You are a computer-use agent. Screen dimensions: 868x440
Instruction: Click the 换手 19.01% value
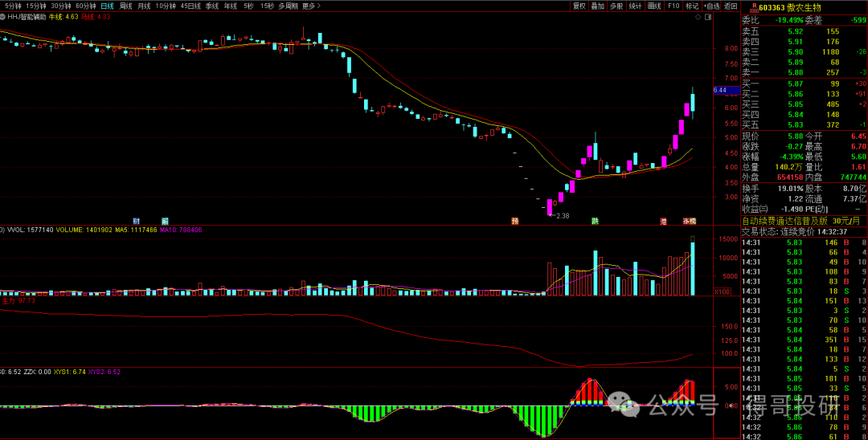coord(790,189)
